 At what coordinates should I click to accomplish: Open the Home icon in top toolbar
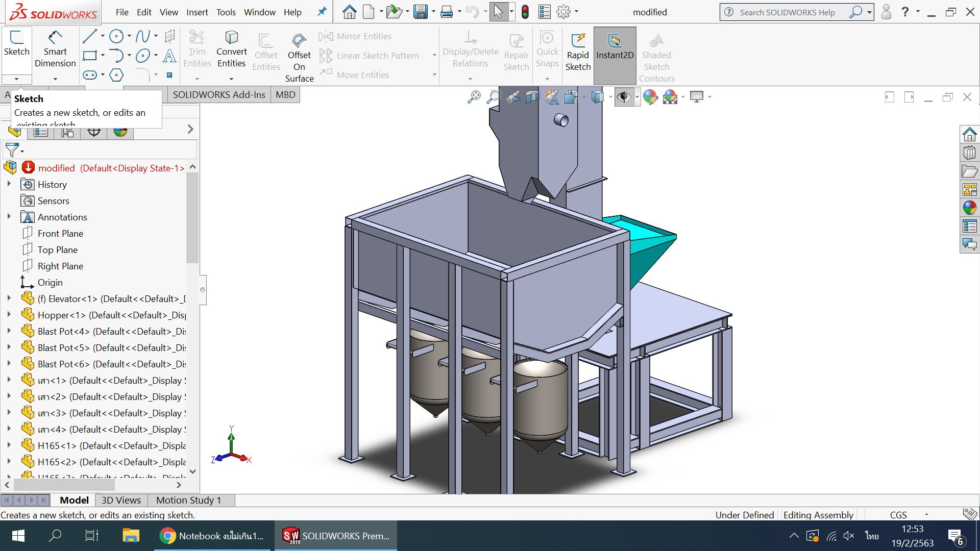click(x=349, y=12)
